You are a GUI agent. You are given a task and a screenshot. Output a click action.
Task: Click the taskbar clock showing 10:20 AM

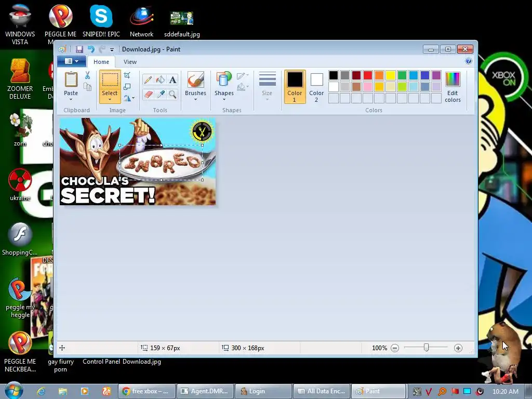click(x=505, y=392)
